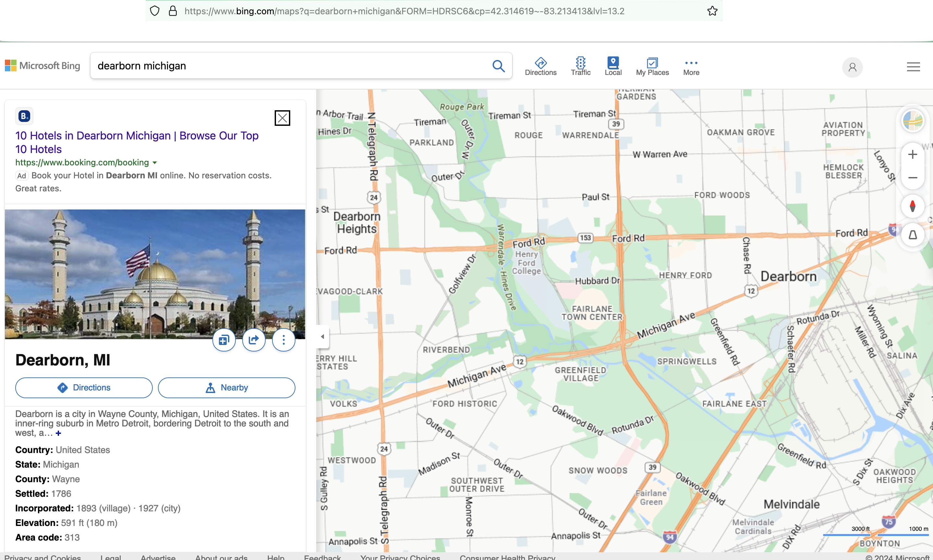Click the map scale bar
Screen dimensions: 933x560
click(875, 532)
